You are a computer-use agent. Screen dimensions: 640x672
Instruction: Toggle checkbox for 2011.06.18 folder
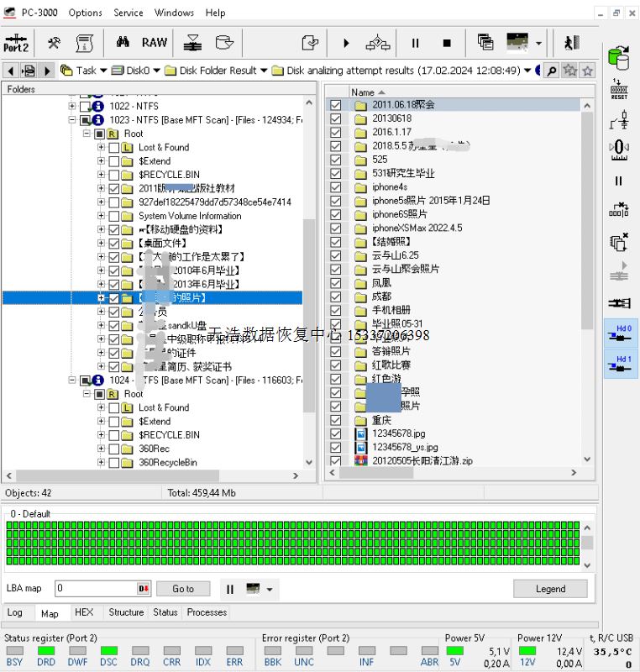click(336, 105)
